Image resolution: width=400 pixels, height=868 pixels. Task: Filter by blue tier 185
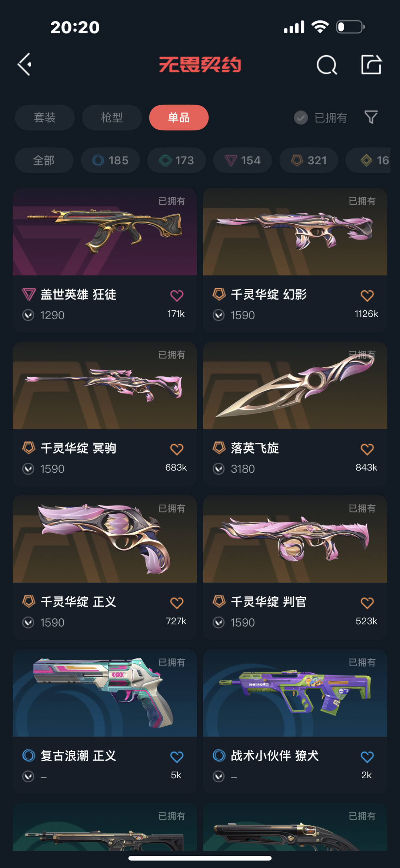[x=110, y=160]
